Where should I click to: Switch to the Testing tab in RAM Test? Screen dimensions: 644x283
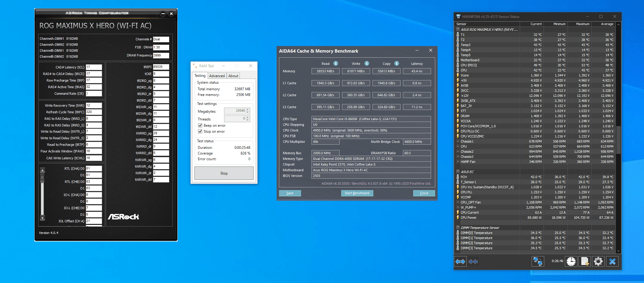tap(200, 76)
